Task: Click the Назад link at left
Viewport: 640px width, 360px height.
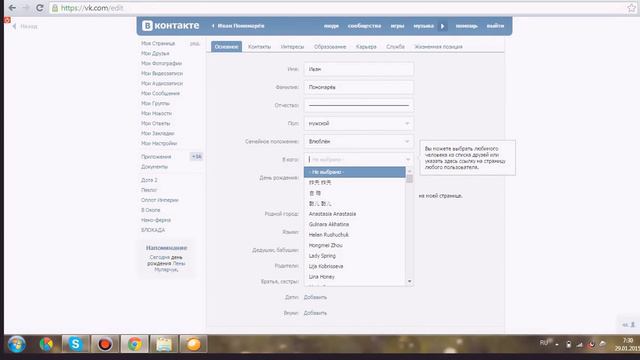Action: [x=25, y=27]
